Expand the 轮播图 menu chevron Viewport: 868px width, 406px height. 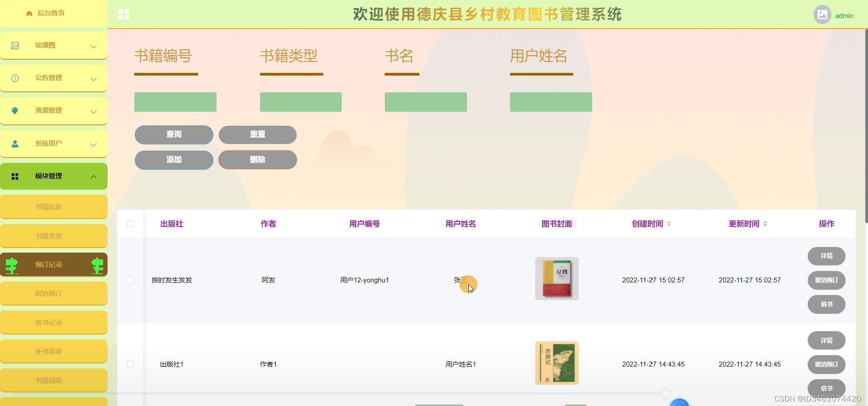(94, 46)
